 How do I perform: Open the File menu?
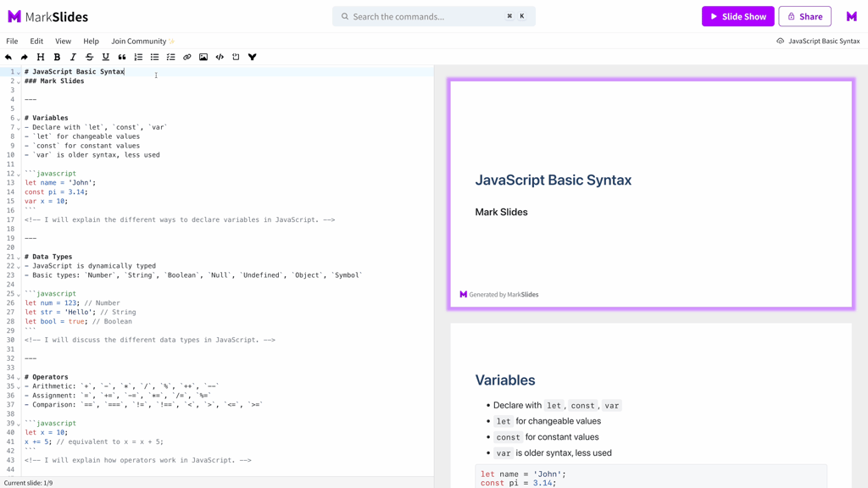pyautogui.click(x=12, y=41)
